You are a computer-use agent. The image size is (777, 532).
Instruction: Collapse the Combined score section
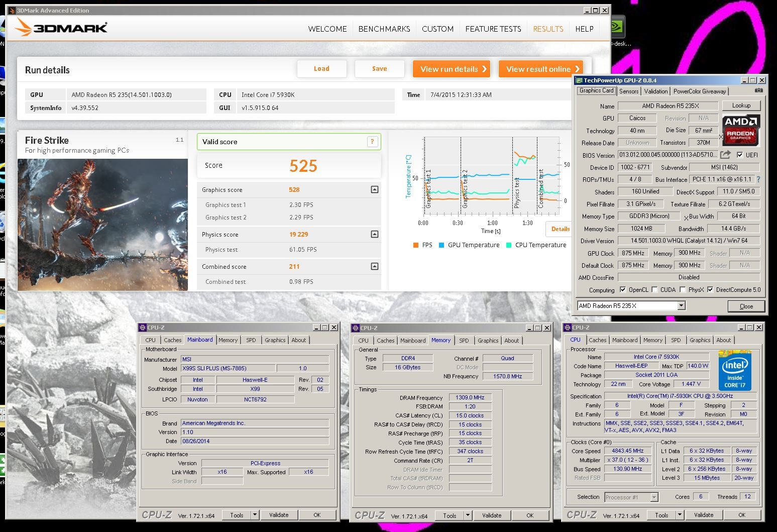coord(374,266)
